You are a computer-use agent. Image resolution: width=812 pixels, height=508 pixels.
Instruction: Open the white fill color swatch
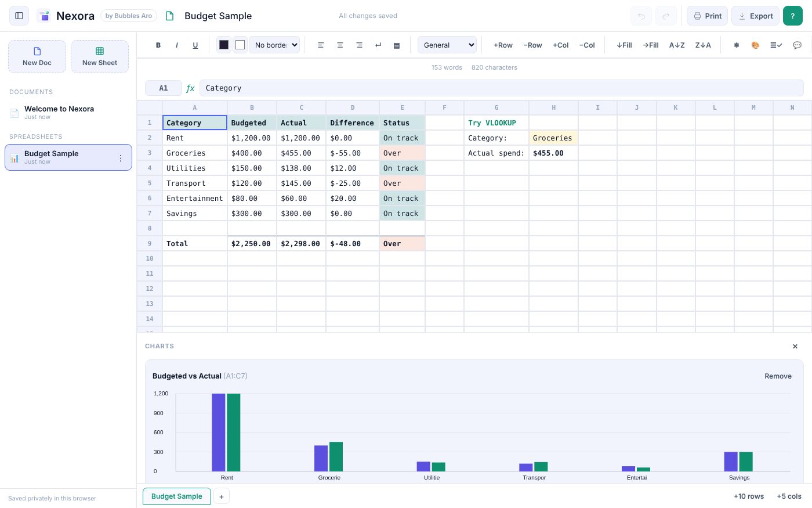click(x=240, y=45)
